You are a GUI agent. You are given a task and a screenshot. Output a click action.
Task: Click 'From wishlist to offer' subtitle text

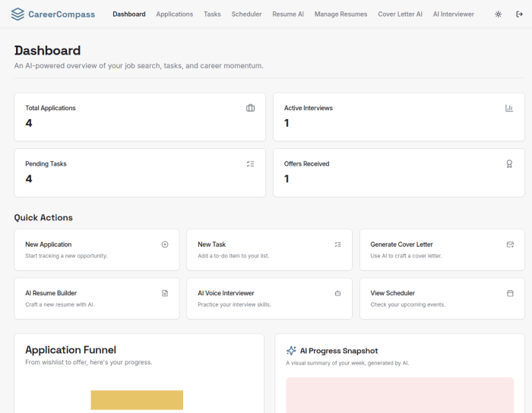pyautogui.click(x=89, y=362)
